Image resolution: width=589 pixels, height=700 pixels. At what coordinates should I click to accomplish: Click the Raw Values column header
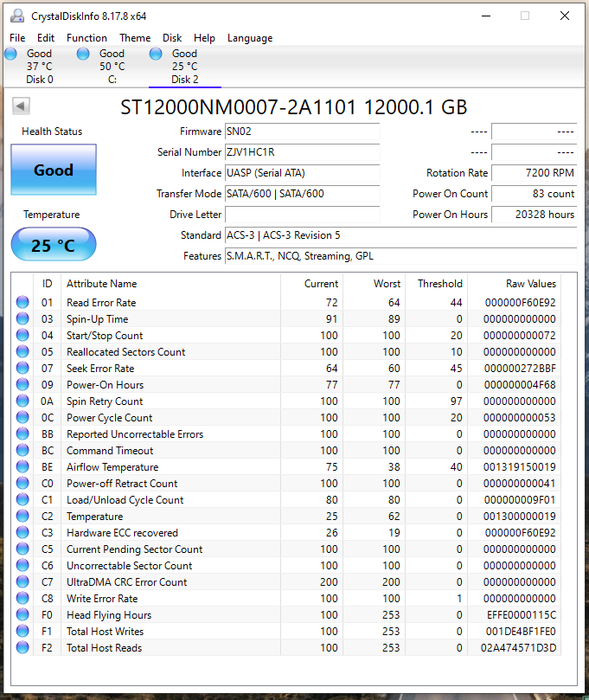(530, 284)
